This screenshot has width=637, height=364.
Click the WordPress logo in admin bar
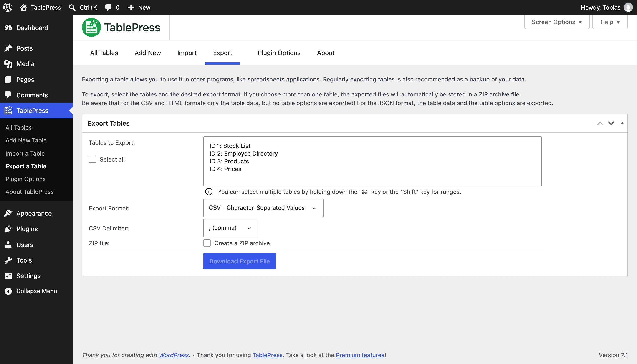[8, 7]
